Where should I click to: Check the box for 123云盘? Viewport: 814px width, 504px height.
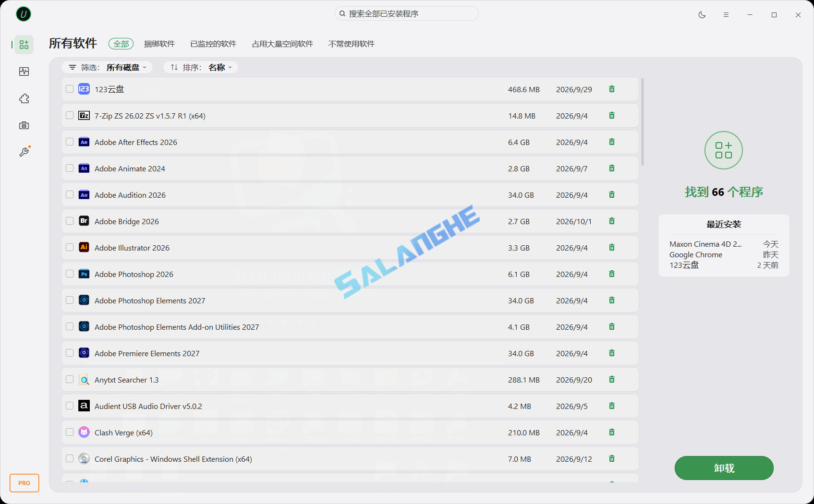(x=70, y=89)
